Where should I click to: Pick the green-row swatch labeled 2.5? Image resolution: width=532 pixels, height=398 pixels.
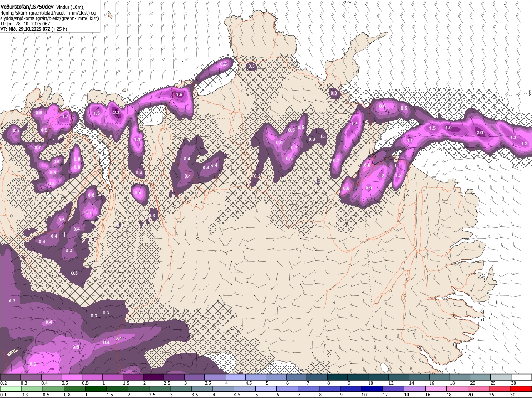coord(160,389)
